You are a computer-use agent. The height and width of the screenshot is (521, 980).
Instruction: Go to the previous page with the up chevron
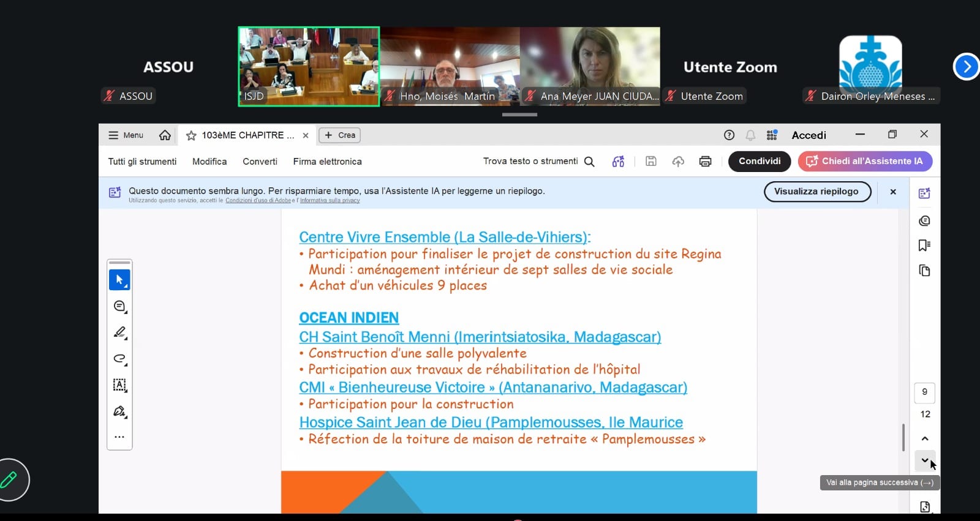pos(925,438)
